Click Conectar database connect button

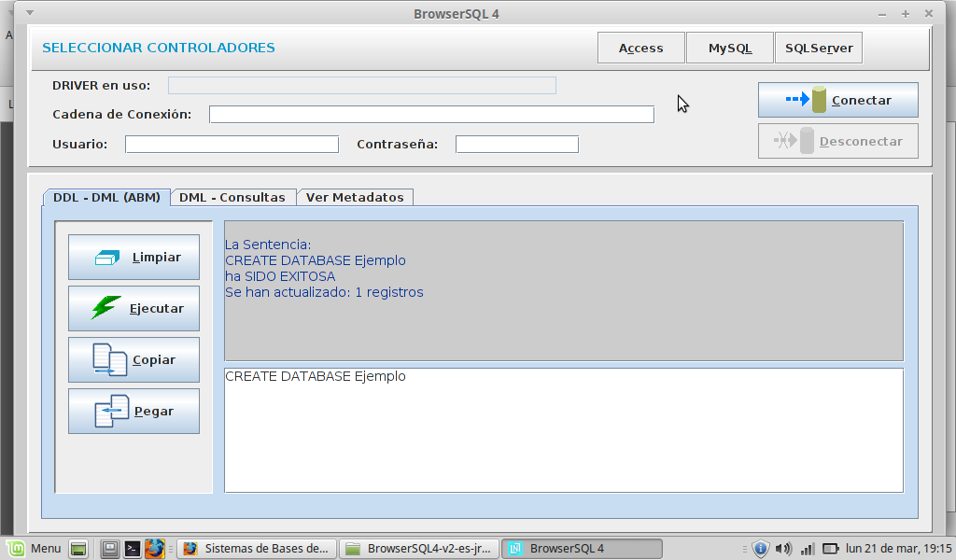(837, 100)
